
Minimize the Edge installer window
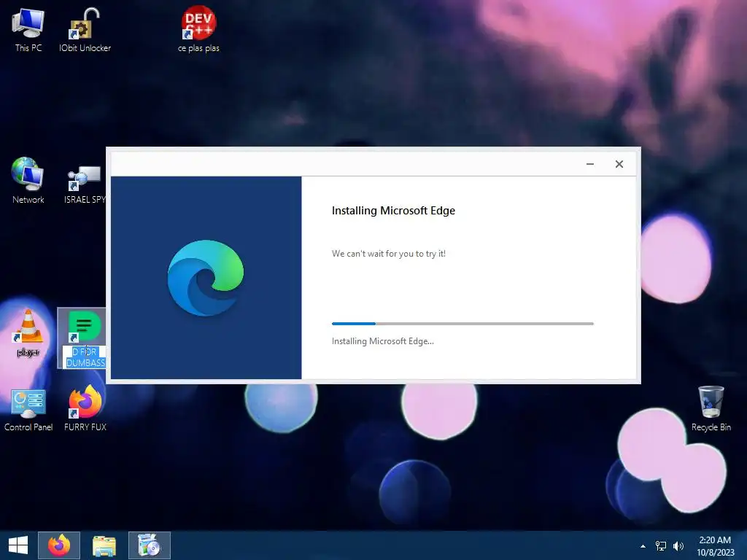[x=589, y=164]
